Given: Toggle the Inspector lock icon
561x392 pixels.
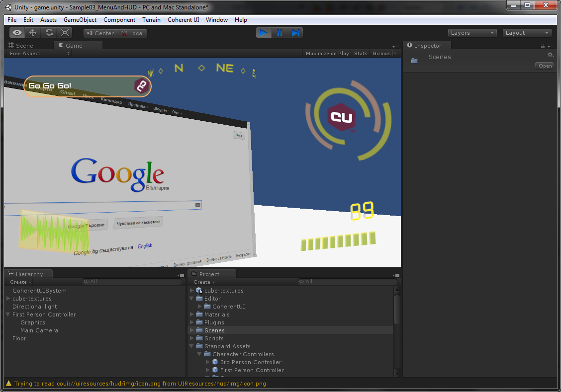Looking at the screenshot, I should pyautogui.click(x=543, y=46).
